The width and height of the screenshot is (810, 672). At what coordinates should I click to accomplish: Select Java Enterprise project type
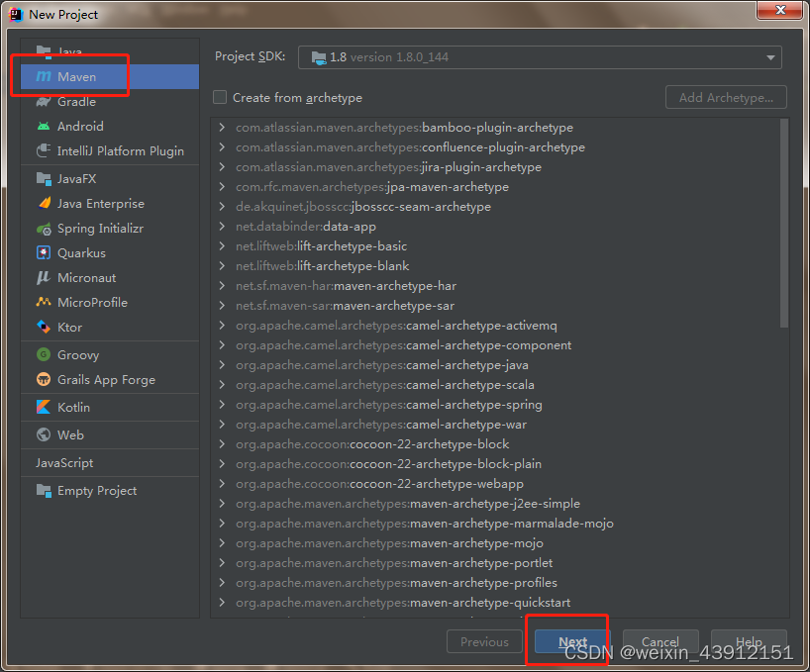(x=110, y=203)
